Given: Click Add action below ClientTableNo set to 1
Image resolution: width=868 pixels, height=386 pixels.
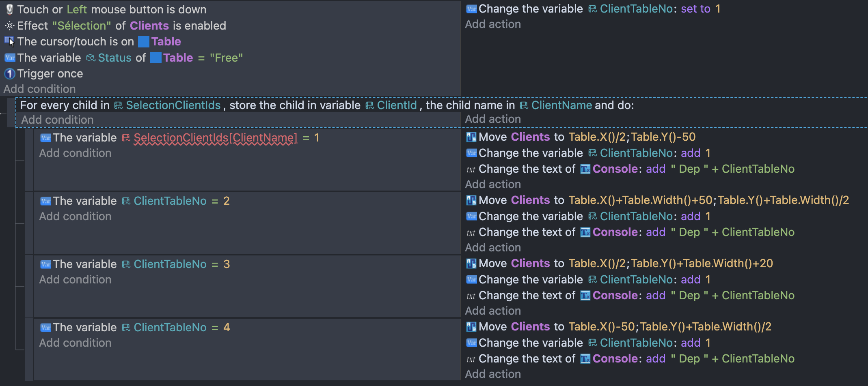Looking at the screenshot, I should 493,24.
